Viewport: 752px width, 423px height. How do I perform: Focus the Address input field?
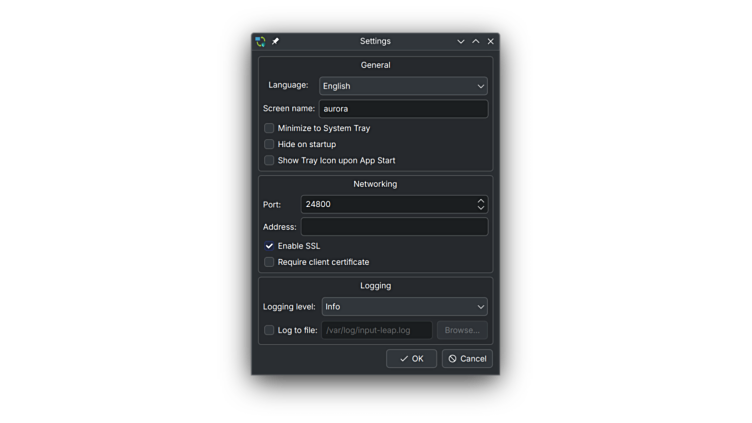click(394, 227)
